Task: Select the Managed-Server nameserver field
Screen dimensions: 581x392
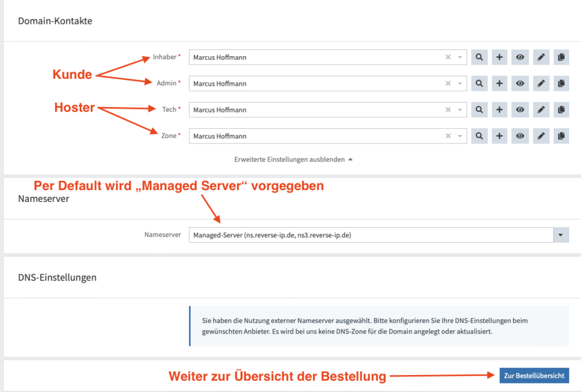Action: [x=369, y=235]
